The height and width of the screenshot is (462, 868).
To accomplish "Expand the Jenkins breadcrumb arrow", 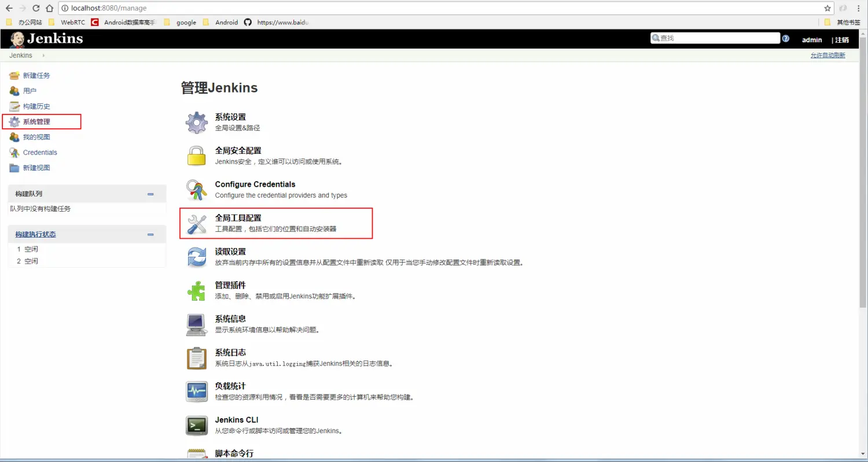I will (x=43, y=56).
